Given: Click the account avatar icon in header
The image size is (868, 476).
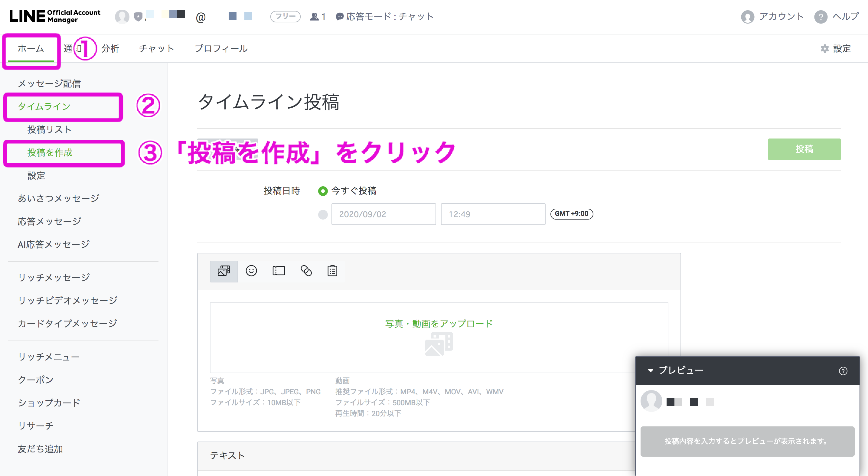Looking at the screenshot, I should [x=747, y=17].
